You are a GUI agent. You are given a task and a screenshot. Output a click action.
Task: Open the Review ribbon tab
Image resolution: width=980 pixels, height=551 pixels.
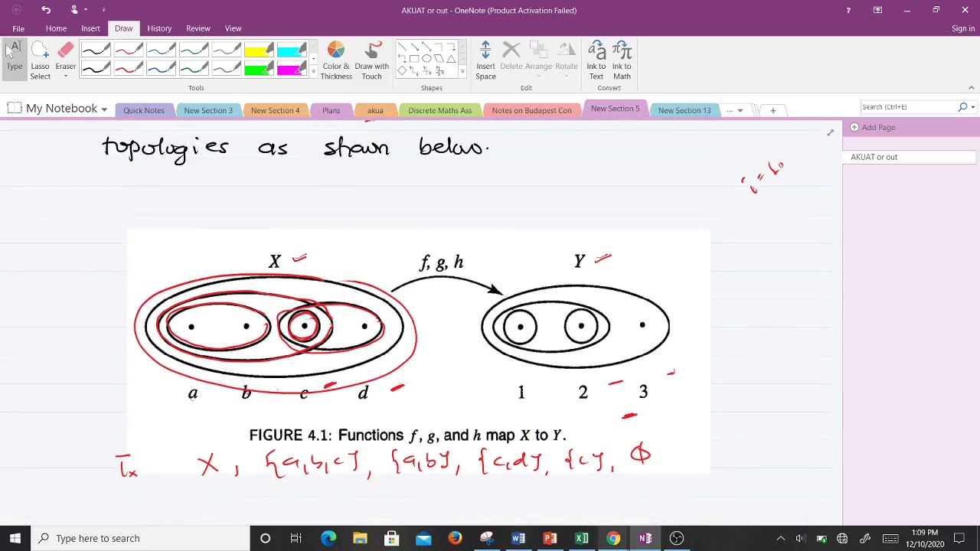(198, 28)
